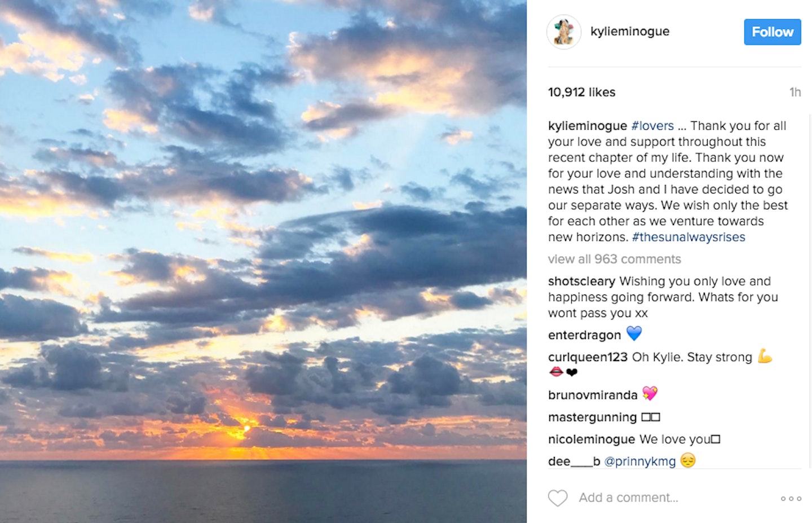Click the heart like icon
This screenshot has width=812, height=523.
[558, 498]
